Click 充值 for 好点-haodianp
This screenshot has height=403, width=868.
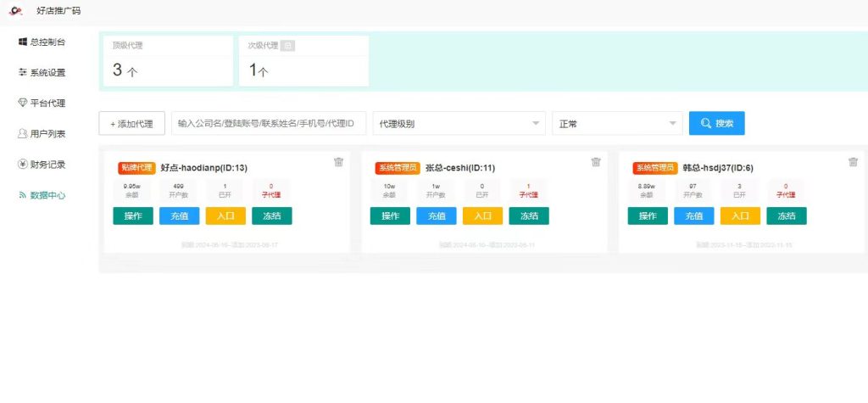coord(180,216)
